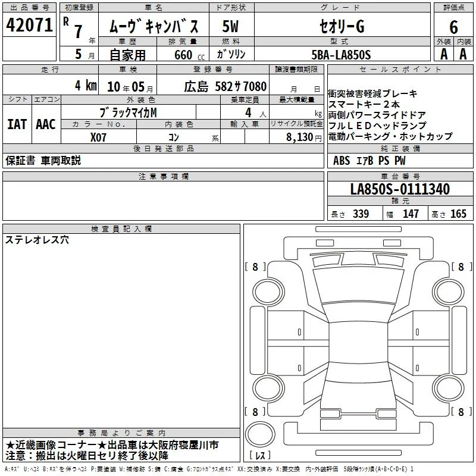Click the rear window in the car diagram
The width and height of the screenshot is (476, 476).
(x=358, y=372)
